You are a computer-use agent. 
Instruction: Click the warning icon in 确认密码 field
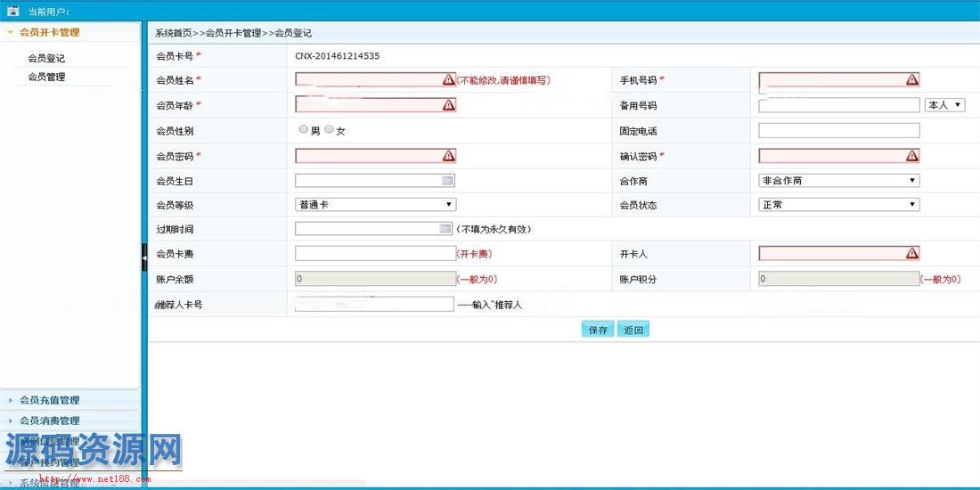(x=911, y=156)
